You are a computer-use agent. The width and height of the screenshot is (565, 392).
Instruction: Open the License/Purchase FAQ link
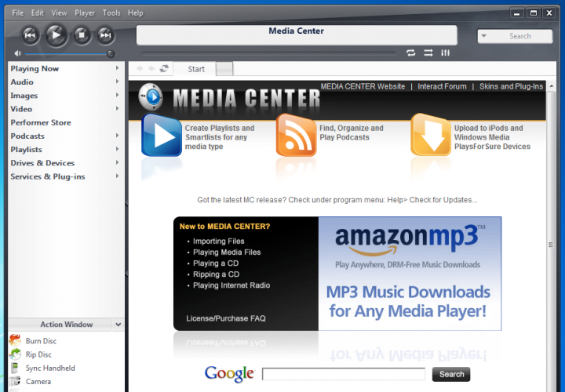(226, 318)
